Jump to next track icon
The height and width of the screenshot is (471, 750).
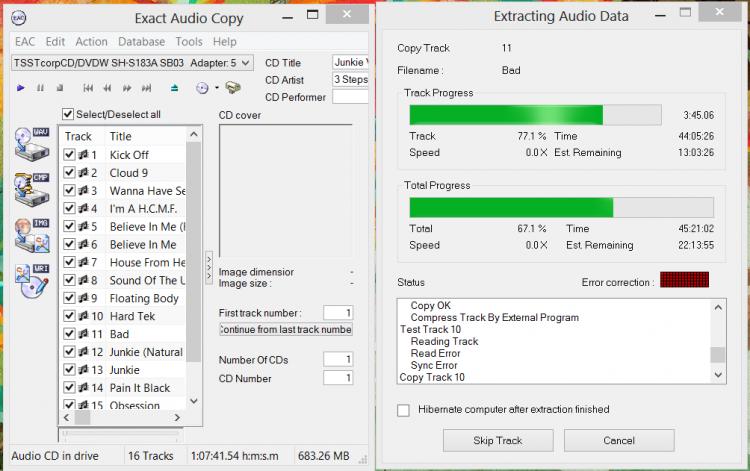[146, 88]
